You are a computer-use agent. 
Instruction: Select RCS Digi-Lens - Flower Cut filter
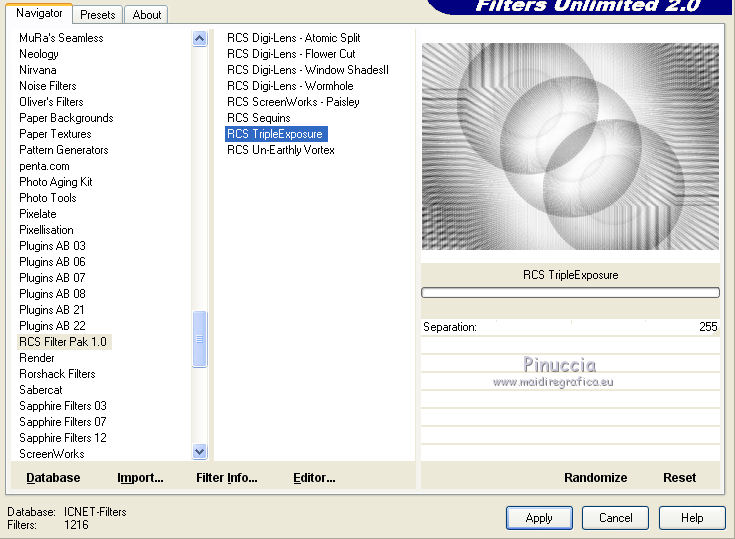coord(291,54)
